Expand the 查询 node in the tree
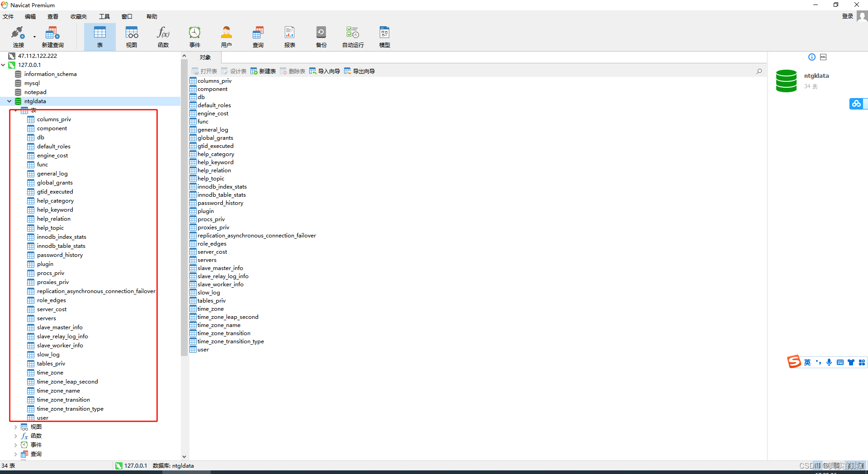 [16, 454]
